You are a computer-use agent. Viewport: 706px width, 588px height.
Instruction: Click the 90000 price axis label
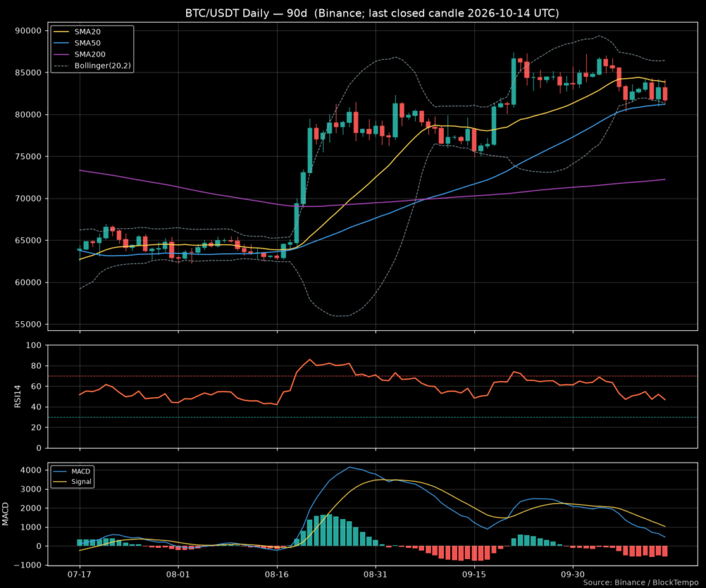click(x=28, y=30)
